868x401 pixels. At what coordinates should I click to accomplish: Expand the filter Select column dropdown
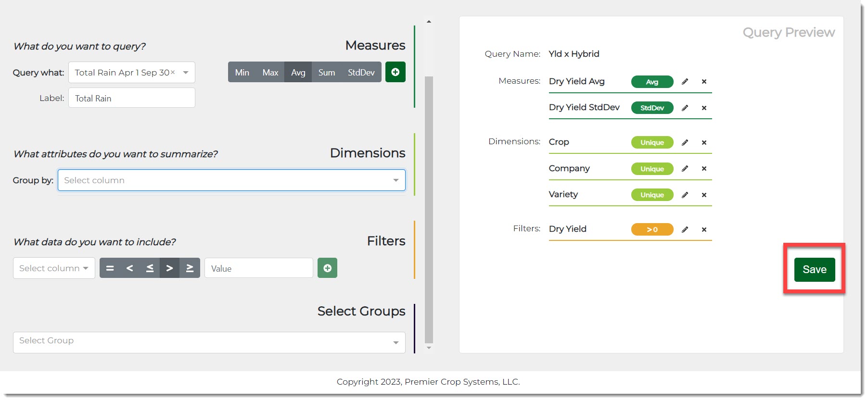54,268
